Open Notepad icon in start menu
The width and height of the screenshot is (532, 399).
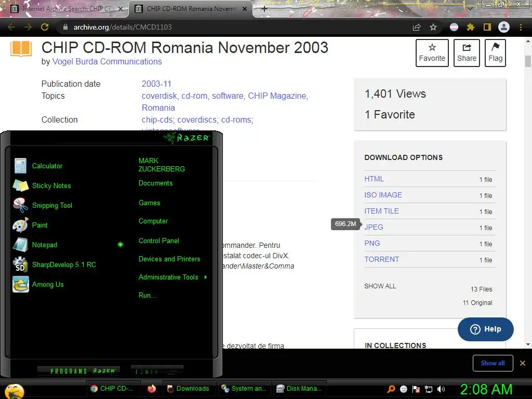[x=20, y=245]
